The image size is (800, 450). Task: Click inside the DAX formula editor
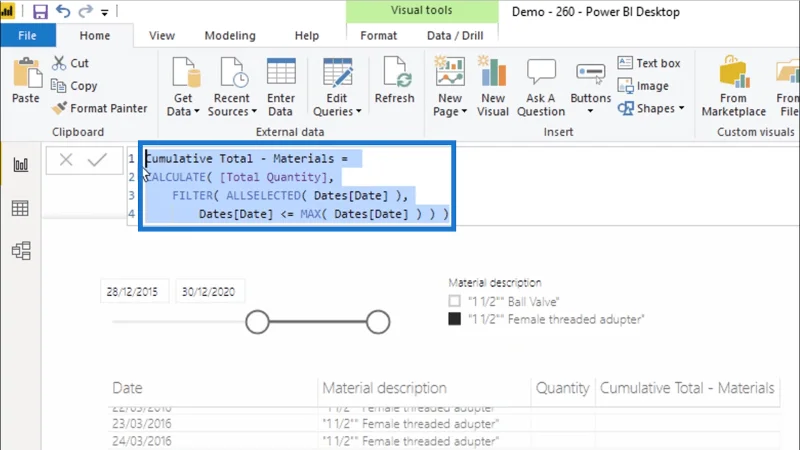(297, 186)
